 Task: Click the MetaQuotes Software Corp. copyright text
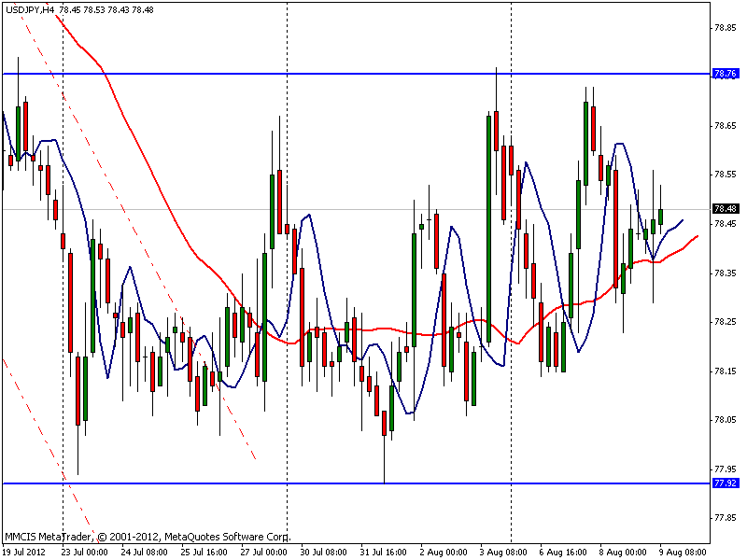227,537
